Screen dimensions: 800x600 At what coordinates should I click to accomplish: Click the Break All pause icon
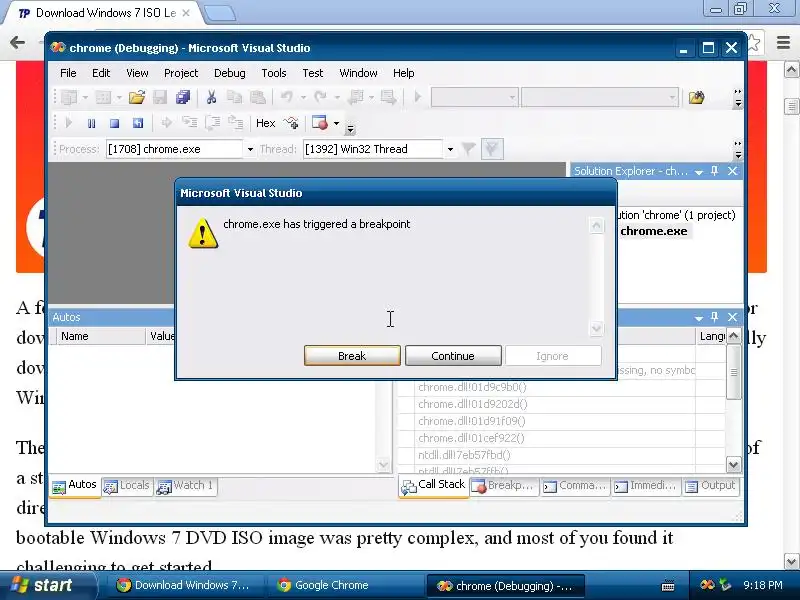[x=91, y=123]
